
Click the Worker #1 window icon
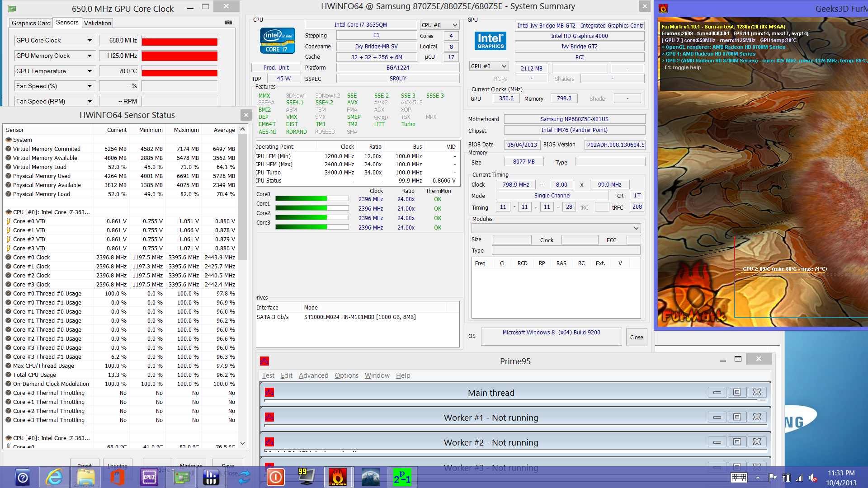(269, 417)
